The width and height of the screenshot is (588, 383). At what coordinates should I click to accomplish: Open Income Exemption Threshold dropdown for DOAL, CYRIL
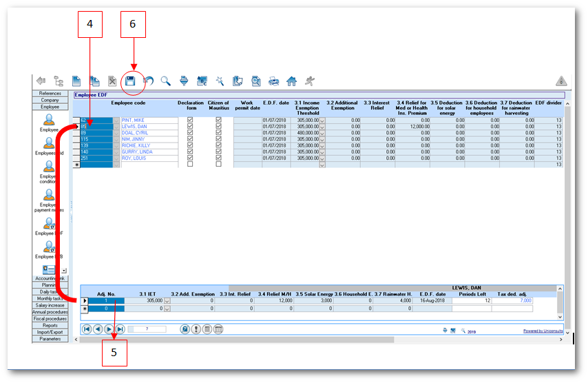coord(322,134)
